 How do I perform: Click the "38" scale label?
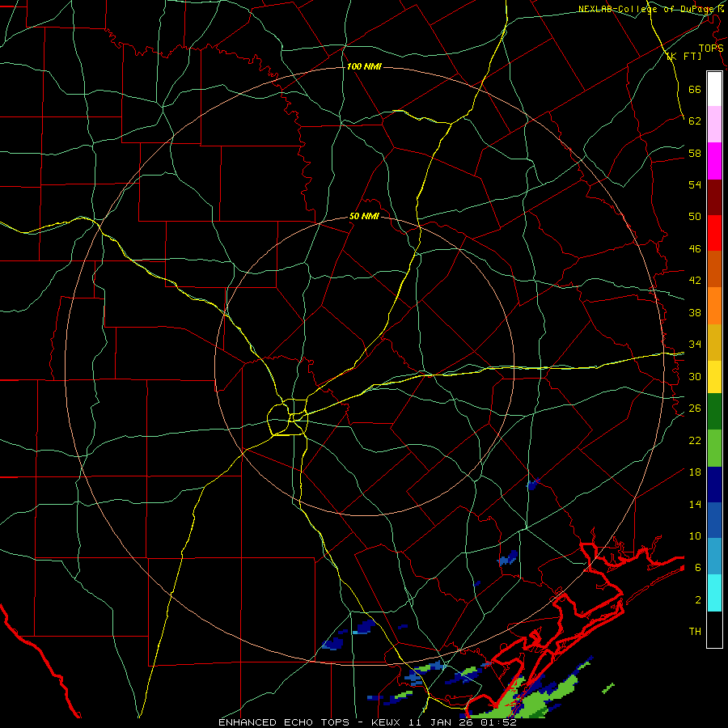(x=695, y=312)
